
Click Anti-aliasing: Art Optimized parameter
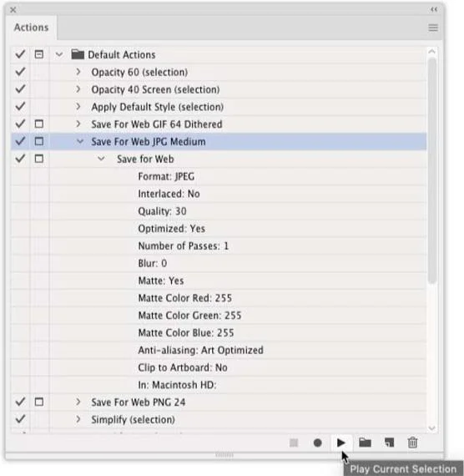click(x=200, y=351)
